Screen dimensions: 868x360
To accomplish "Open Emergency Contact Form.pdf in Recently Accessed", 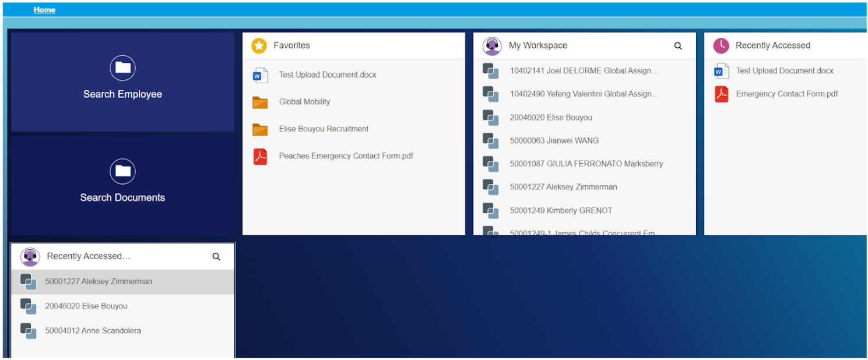I will (x=786, y=94).
